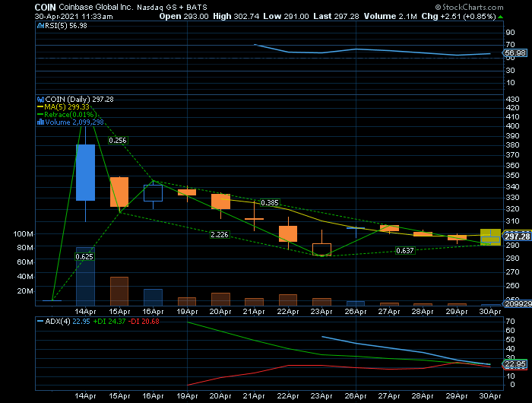Viewport: 532px width, 403px height.
Task: Click the 100M volume axis label
Action: coord(23,234)
